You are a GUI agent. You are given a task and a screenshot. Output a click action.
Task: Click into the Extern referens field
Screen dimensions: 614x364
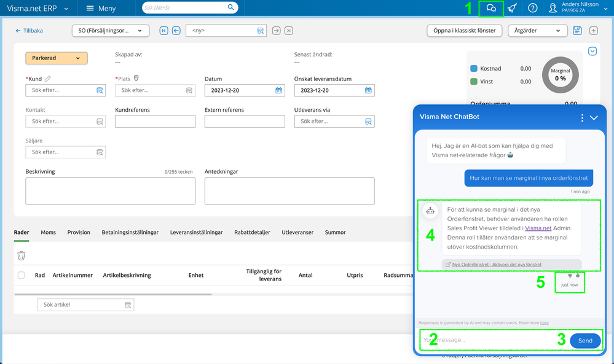point(245,122)
